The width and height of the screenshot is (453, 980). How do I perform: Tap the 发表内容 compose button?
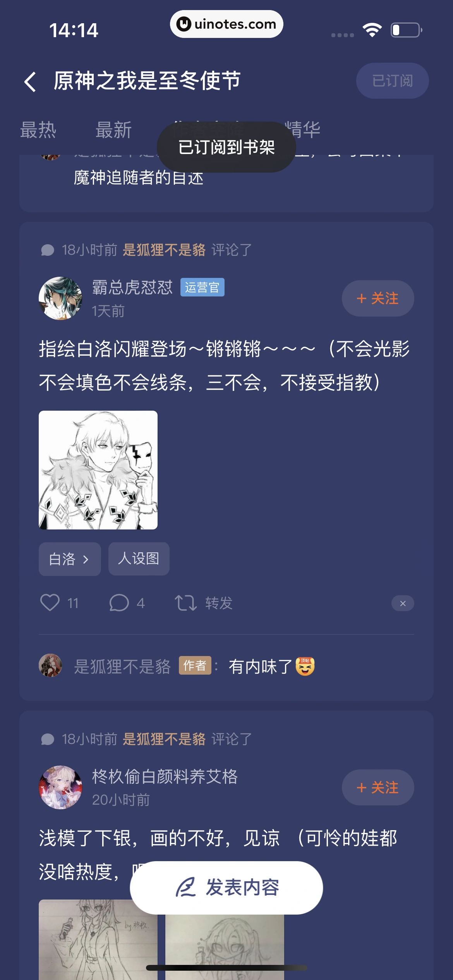(226, 888)
